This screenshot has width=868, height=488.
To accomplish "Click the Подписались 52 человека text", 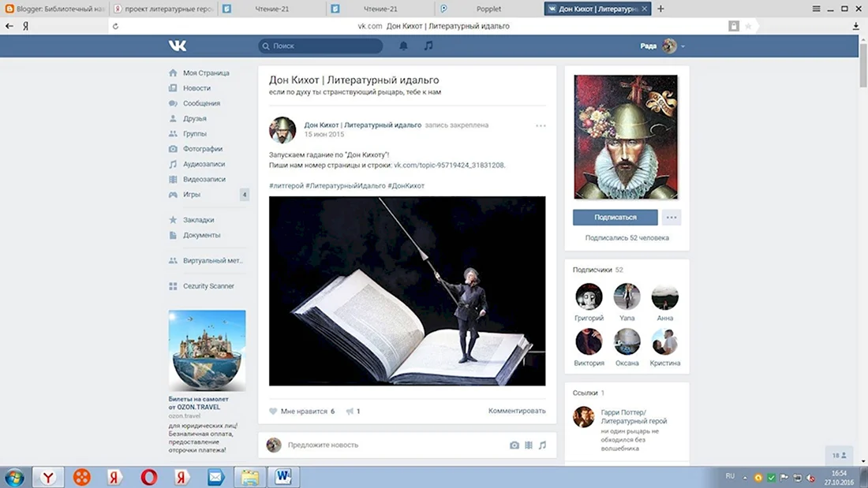I will [x=627, y=238].
